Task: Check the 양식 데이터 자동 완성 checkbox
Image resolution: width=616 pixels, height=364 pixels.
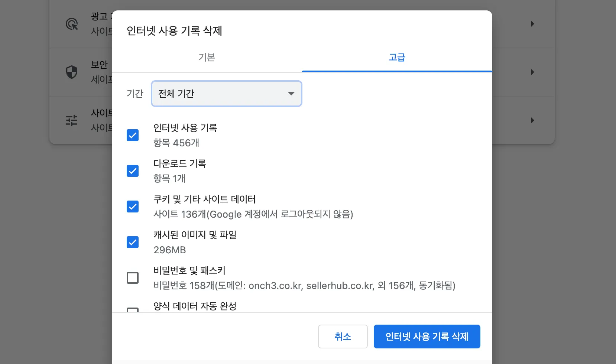Action: pyautogui.click(x=133, y=310)
